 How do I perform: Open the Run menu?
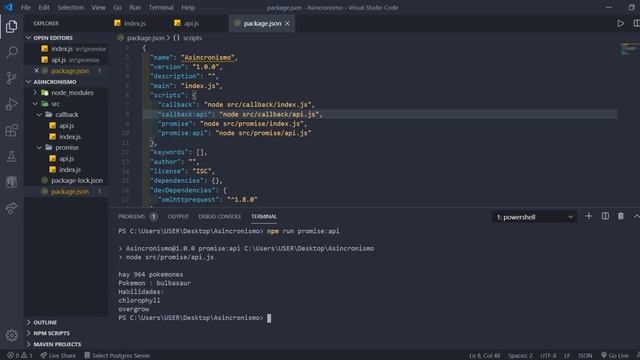tap(135, 7)
